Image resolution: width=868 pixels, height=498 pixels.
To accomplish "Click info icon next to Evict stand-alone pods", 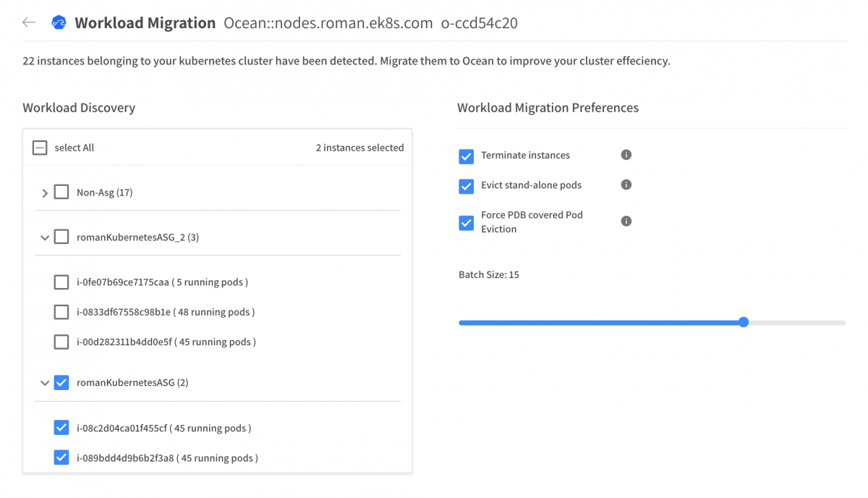I will pos(626,185).
